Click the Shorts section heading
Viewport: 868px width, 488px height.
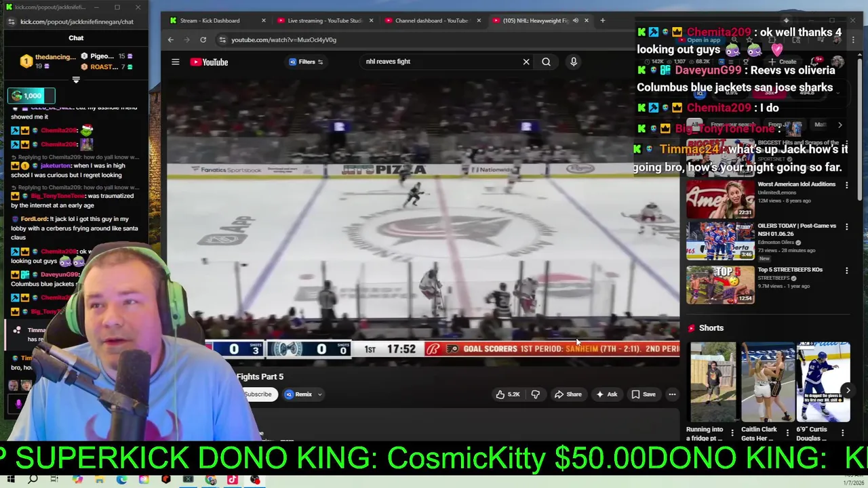point(711,328)
